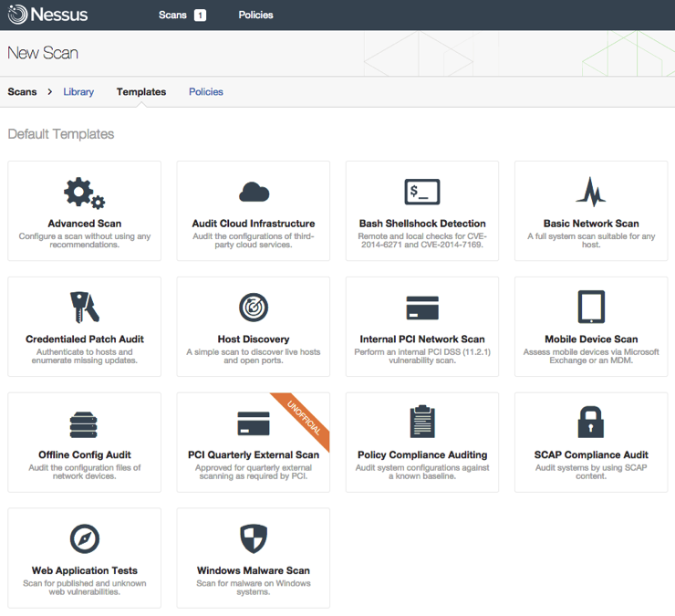Open Web Application Tests title
This screenshot has height=616, width=675.
pos(84,570)
